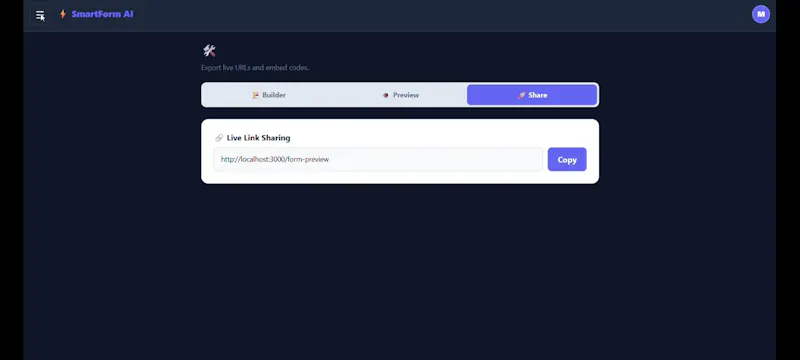Click the Live Link Sharing heading
800x360 pixels.
coord(258,138)
